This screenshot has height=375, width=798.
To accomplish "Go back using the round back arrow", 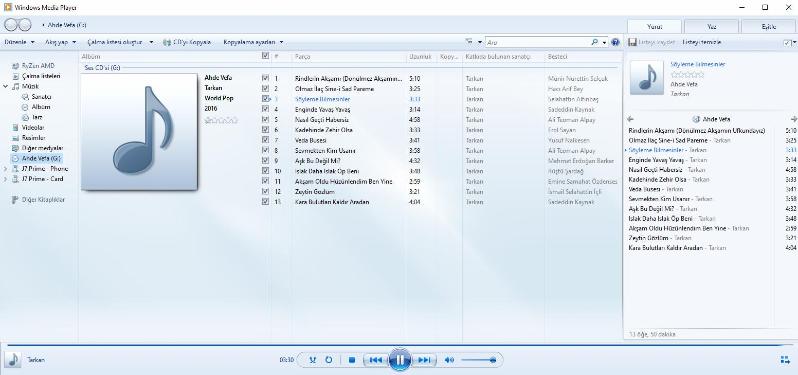I will click(11, 24).
